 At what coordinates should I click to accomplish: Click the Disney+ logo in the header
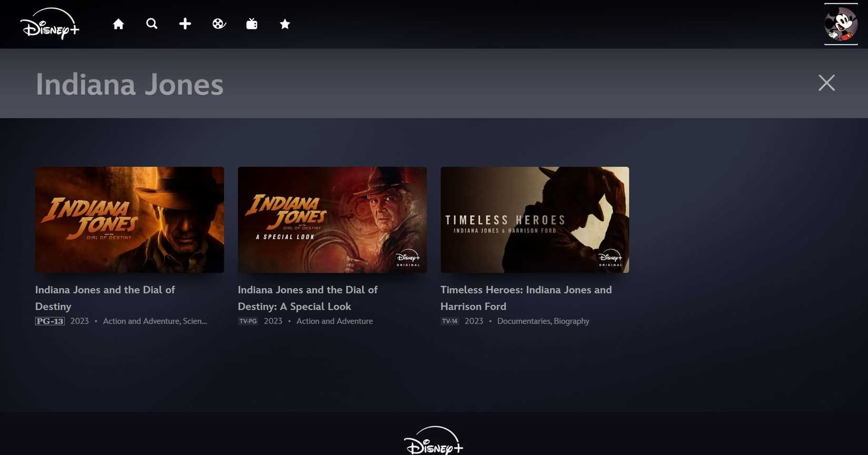pos(49,24)
